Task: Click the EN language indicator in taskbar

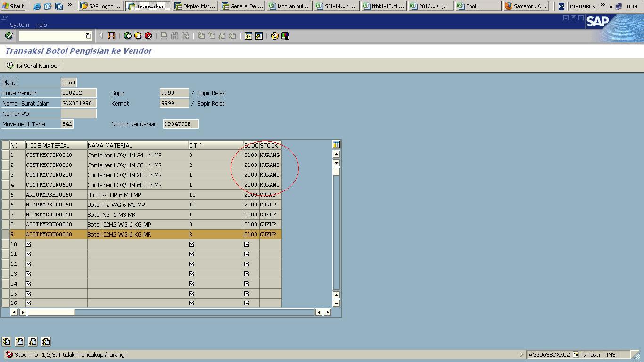Action: tap(561, 6)
